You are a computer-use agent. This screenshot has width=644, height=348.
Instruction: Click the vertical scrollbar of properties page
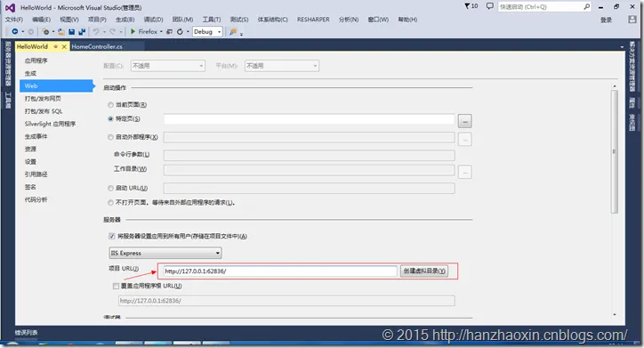615,151
